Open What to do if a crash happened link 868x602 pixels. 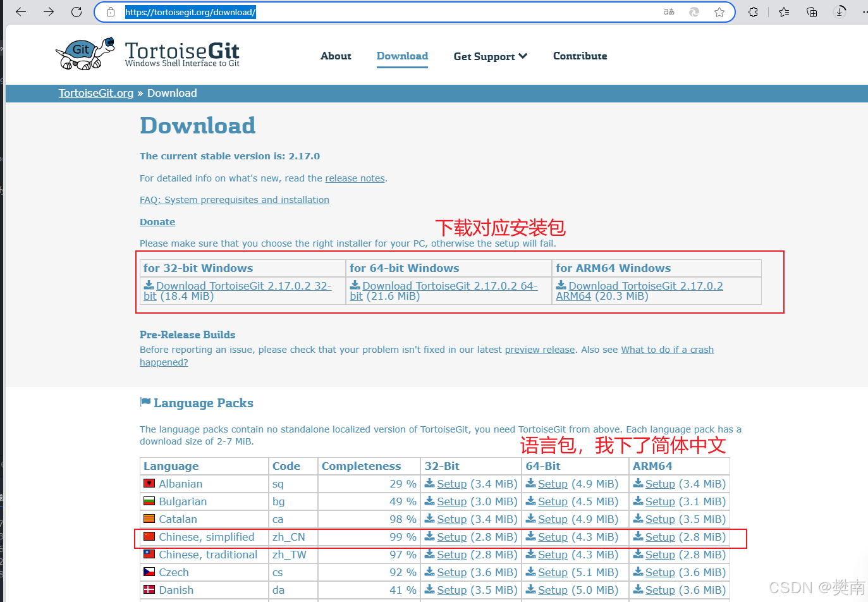point(427,356)
